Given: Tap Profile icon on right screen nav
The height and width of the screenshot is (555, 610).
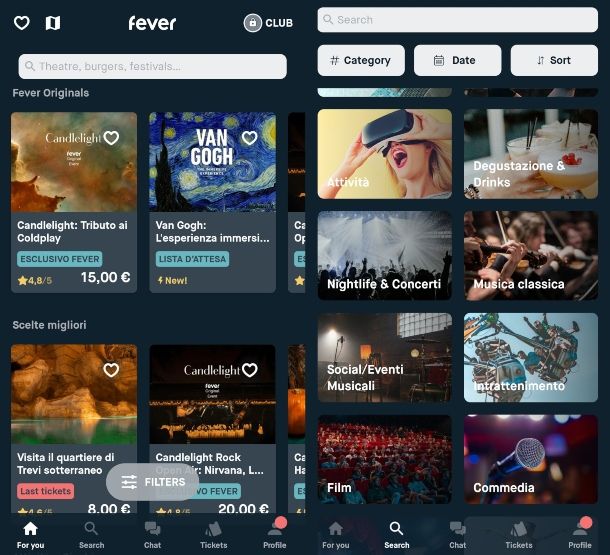Looking at the screenshot, I should click(x=580, y=528).
